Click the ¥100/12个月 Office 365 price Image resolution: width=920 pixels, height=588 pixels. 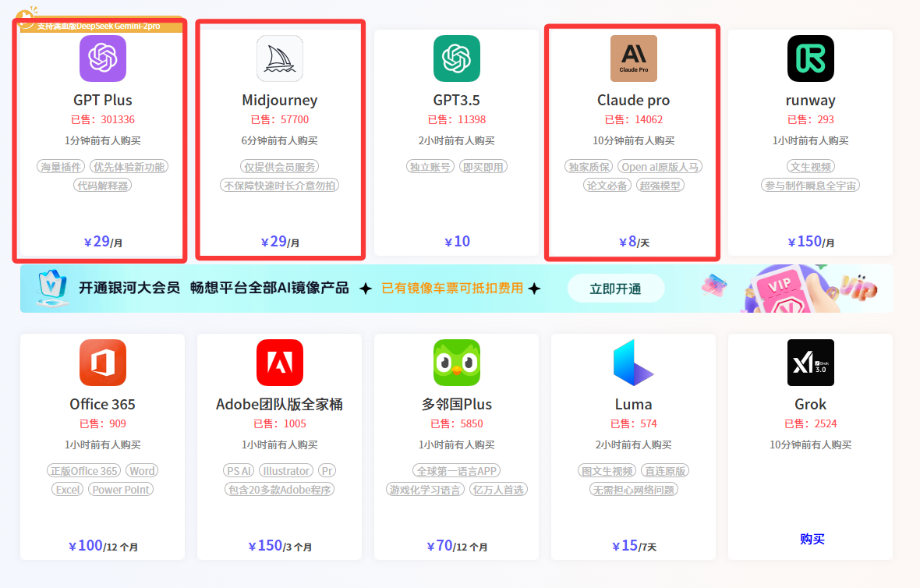click(x=103, y=546)
